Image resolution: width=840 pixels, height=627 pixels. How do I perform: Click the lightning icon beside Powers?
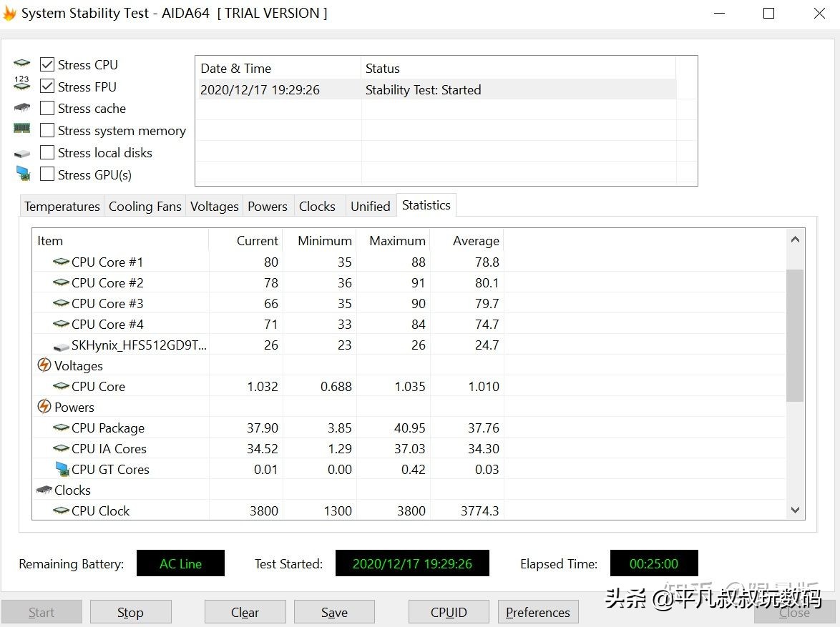tap(44, 406)
